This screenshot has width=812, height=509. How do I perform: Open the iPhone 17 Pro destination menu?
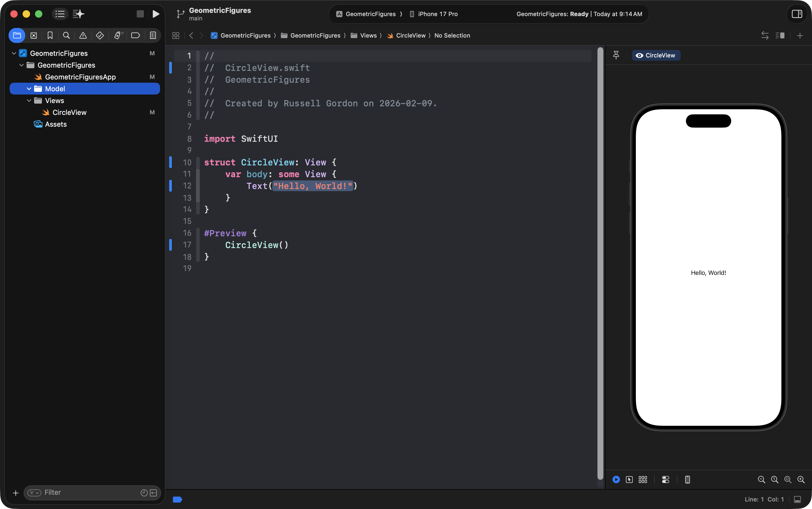pos(437,14)
